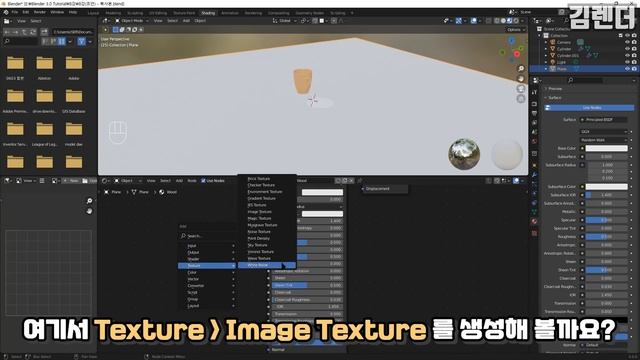
Task: Toggle camera view gizmo in viewport
Action: [x=521, y=89]
